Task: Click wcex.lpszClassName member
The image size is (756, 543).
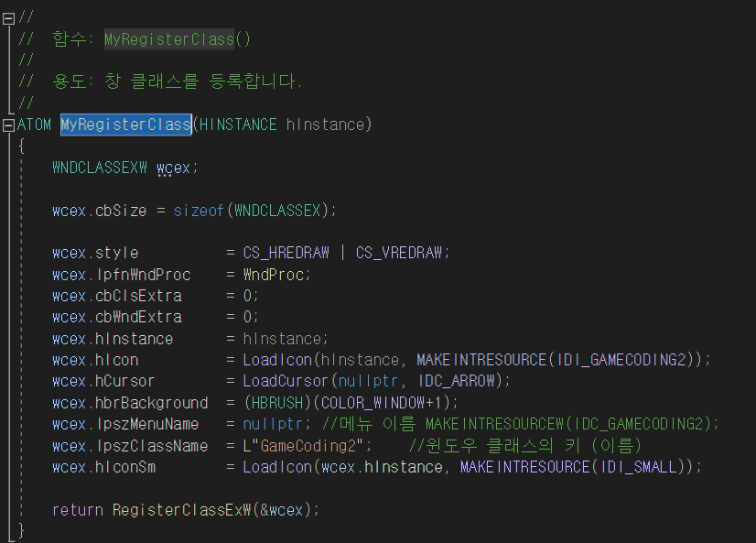Action: 130,446
